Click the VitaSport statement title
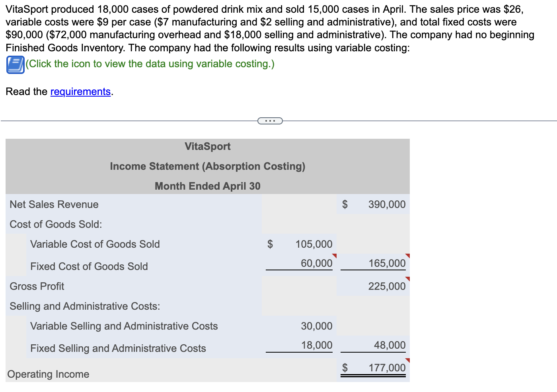The width and height of the screenshot is (557, 392). 208,146
